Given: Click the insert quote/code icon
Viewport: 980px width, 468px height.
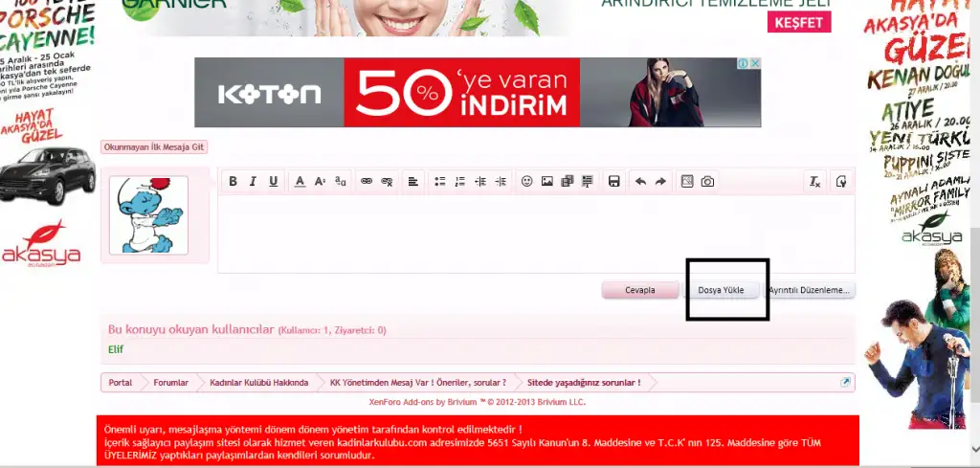Looking at the screenshot, I should click(587, 181).
